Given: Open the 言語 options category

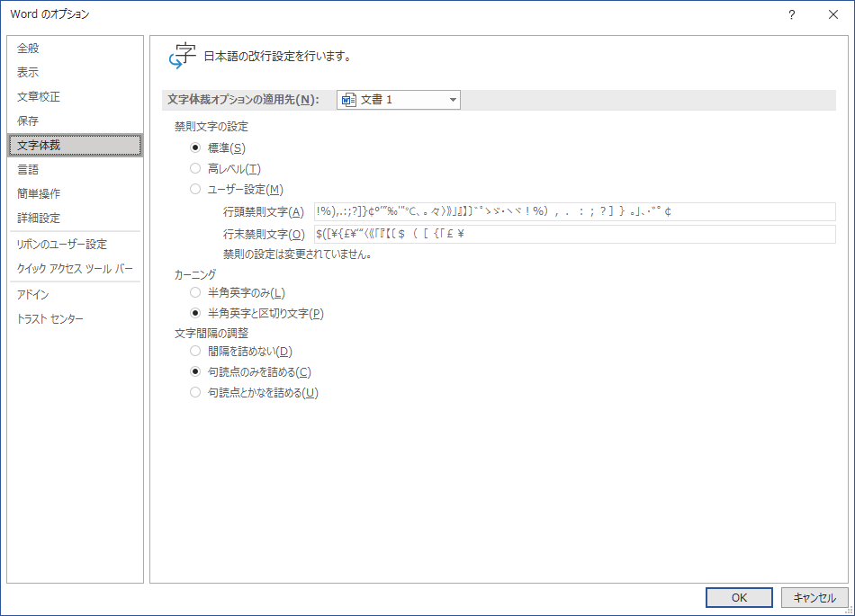Looking at the screenshot, I should click(x=76, y=169).
